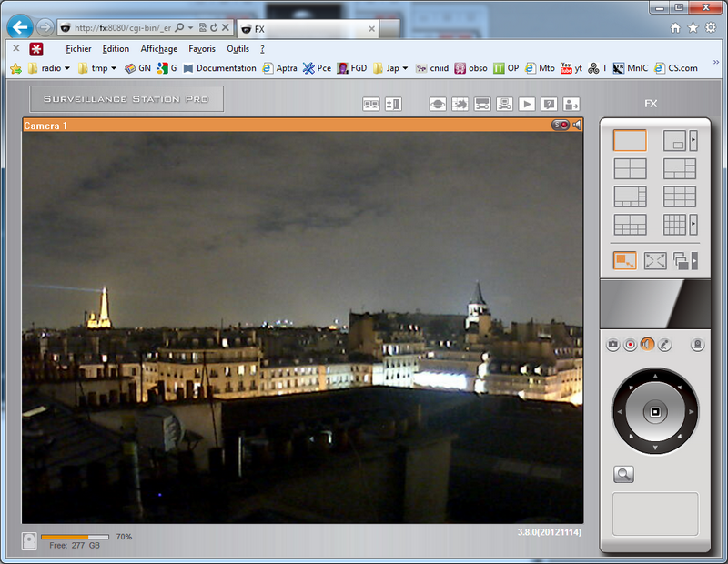Viewport: 728px width, 564px height.
Task: Pan camera down with PTZ arrow
Action: pos(655,448)
